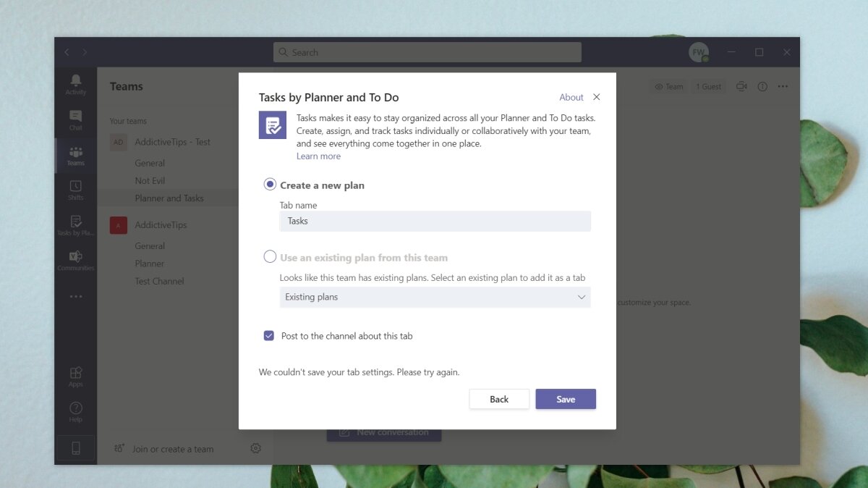This screenshot has width=868, height=488.
Task: Uncheck Post to the channel about this tab
Action: pos(268,335)
